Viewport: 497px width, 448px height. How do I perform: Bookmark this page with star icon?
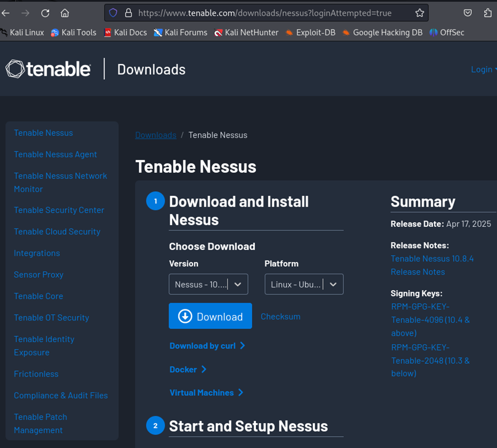click(419, 13)
